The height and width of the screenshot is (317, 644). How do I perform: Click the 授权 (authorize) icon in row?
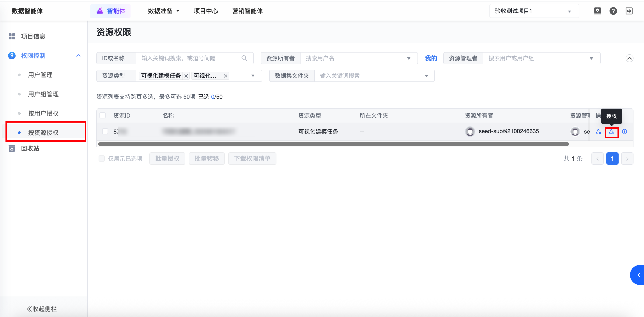click(x=612, y=132)
